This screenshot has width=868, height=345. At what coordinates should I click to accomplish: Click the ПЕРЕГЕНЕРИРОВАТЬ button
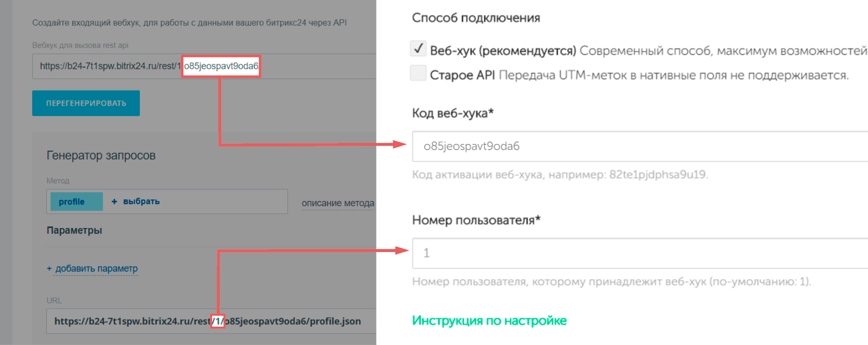(86, 103)
